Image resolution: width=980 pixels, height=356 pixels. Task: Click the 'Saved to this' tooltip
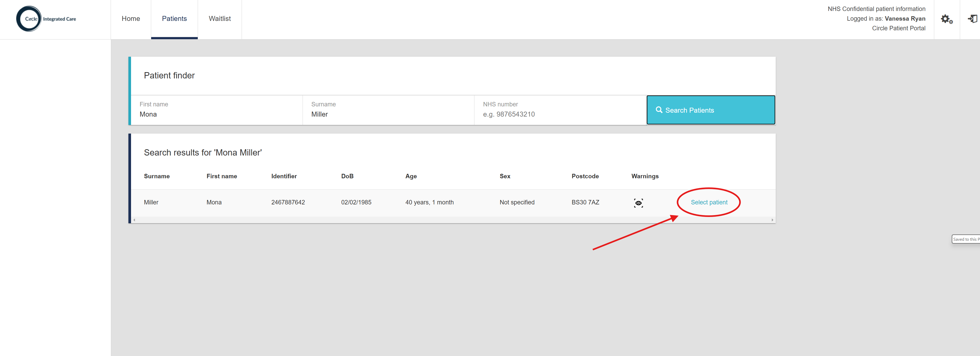(966, 239)
